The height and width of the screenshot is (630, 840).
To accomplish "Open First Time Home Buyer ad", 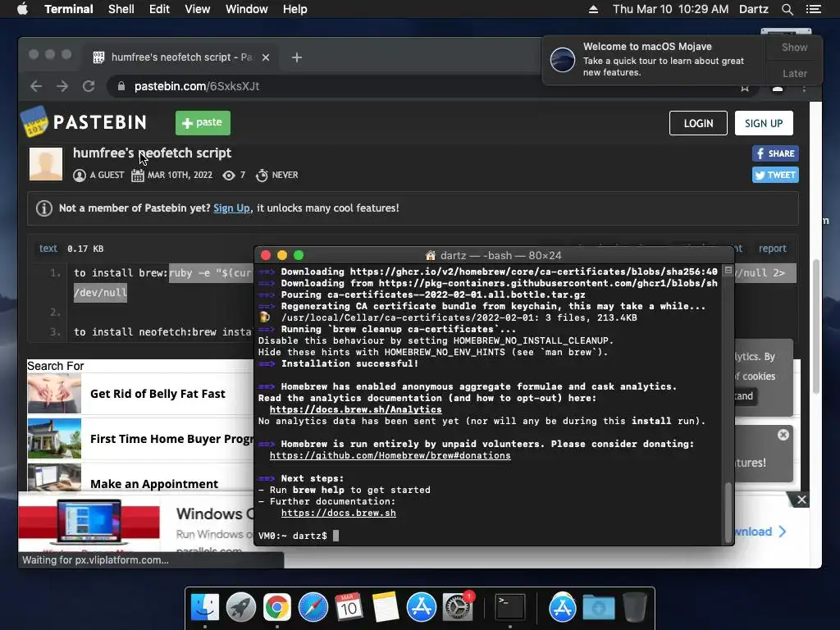I will (139, 438).
